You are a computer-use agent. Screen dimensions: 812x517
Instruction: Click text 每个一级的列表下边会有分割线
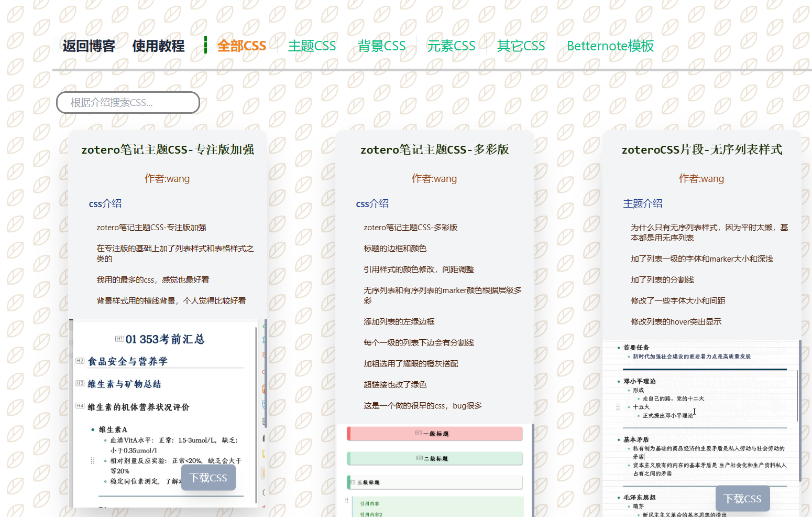pos(419,343)
